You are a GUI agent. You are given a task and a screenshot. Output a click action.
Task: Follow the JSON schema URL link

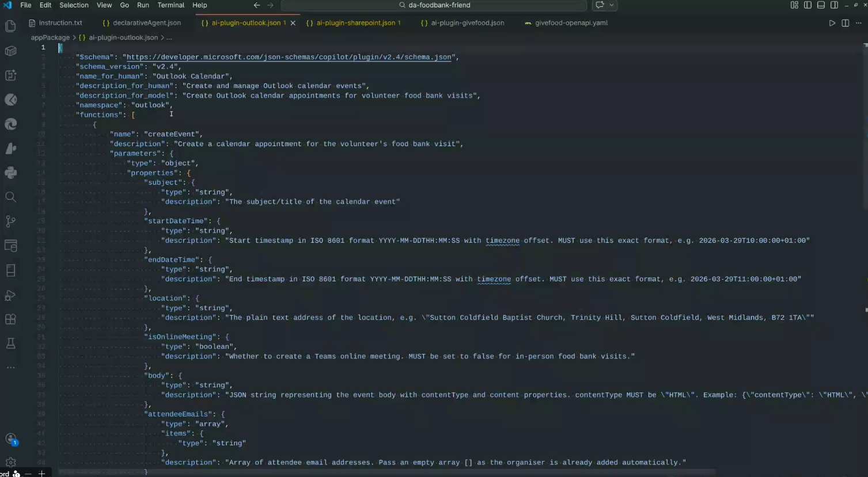click(x=289, y=58)
